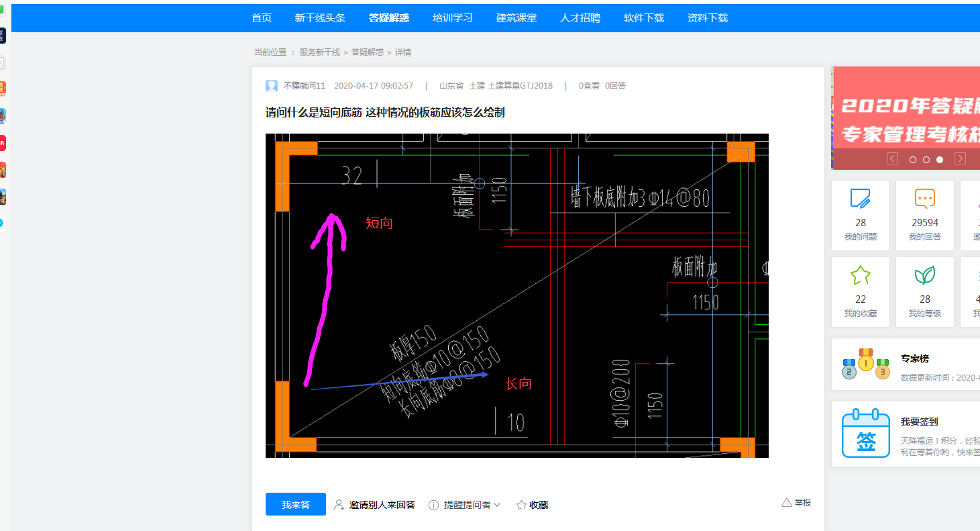Click 详情 in the breadcrumb

point(403,52)
